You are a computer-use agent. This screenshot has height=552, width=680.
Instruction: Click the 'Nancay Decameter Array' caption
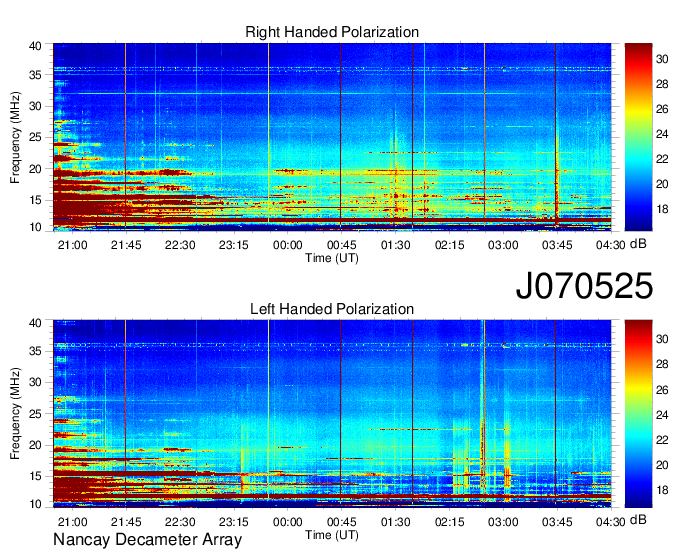(147, 540)
